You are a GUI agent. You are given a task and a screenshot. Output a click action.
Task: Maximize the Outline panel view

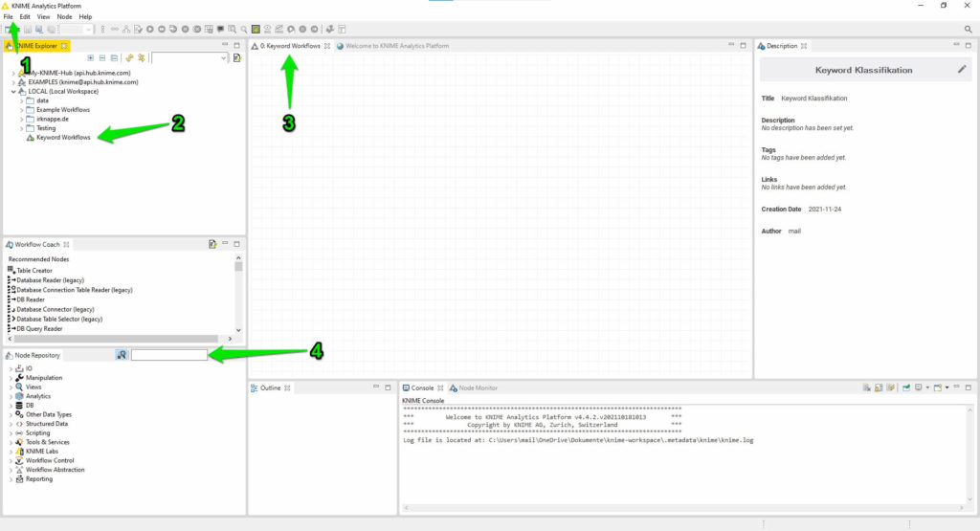[x=388, y=387]
